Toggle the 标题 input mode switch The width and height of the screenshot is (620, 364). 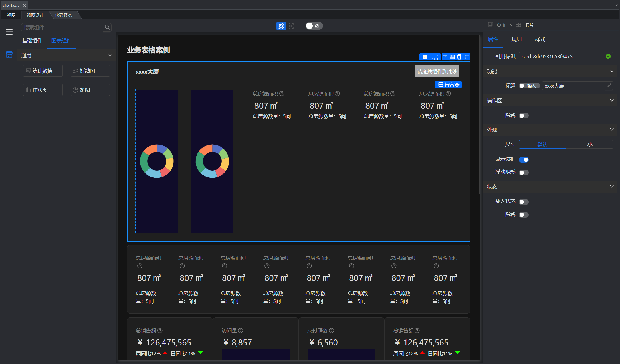click(529, 86)
